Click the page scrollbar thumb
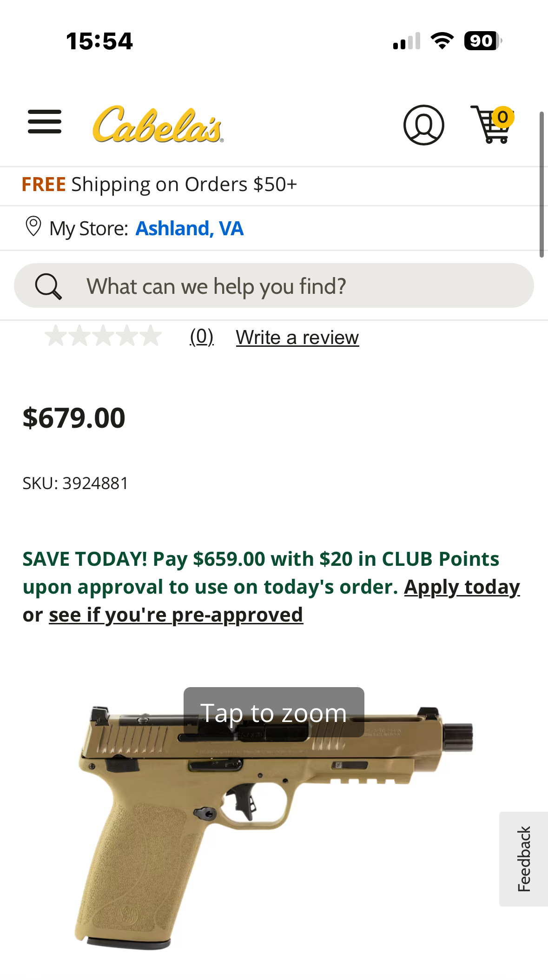Viewport: 548px width, 980px height. (x=541, y=184)
